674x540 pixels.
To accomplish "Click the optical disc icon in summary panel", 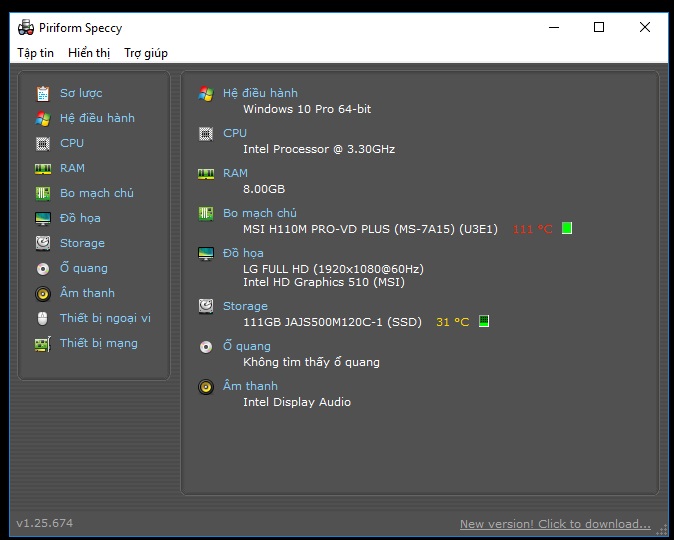I will click(x=206, y=347).
